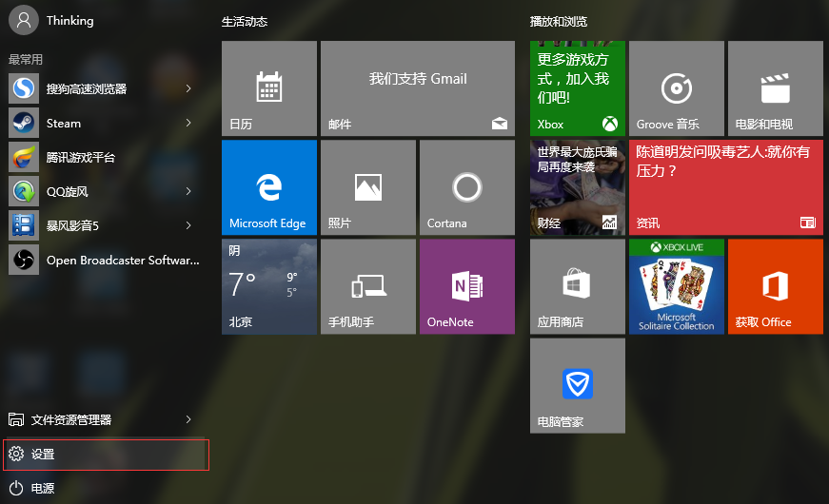The height and width of the screenshot is (504, 829).
Task: Open 文件资源管理器 file explorer
Action: tap(104, 419)
